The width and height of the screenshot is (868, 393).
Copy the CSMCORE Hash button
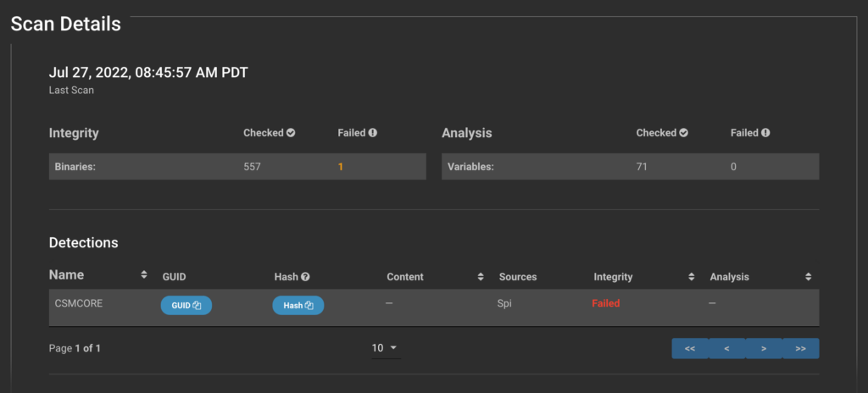point(298,306)
